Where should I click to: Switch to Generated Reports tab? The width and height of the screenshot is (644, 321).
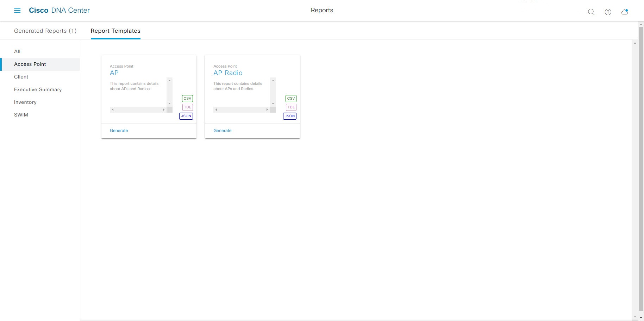(x=45, y=31)
